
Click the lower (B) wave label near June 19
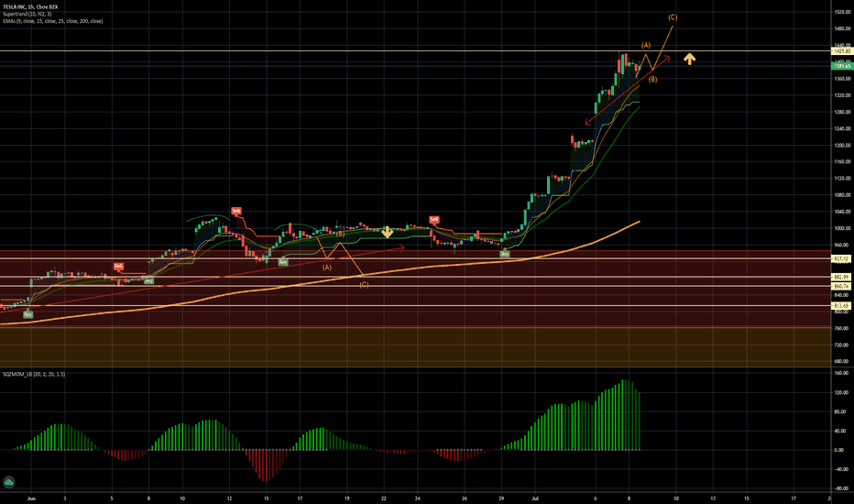click(340, 234)
